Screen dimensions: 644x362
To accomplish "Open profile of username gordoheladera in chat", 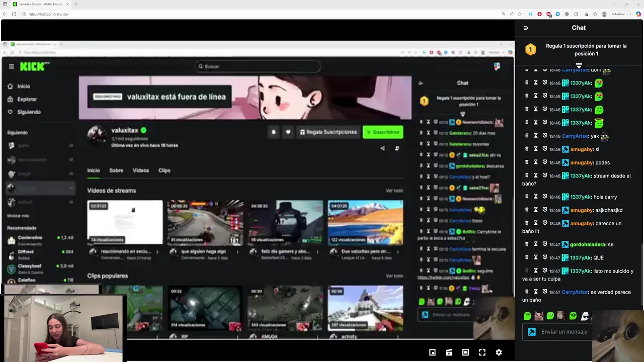I will click(588, 245).
